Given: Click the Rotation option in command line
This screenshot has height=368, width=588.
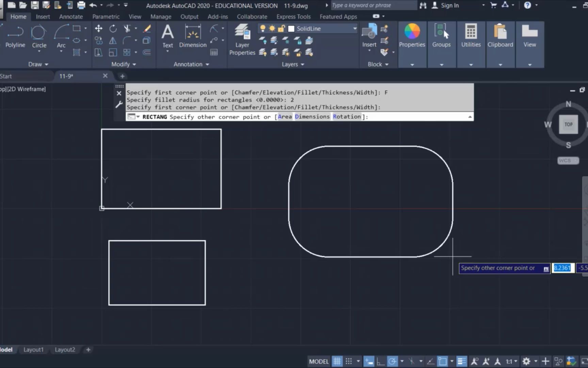Looking at the screenshot, I should [347, 117].
